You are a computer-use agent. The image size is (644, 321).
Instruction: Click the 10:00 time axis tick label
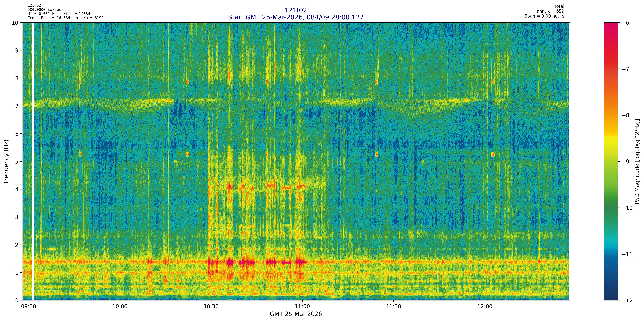coord(120,306)
